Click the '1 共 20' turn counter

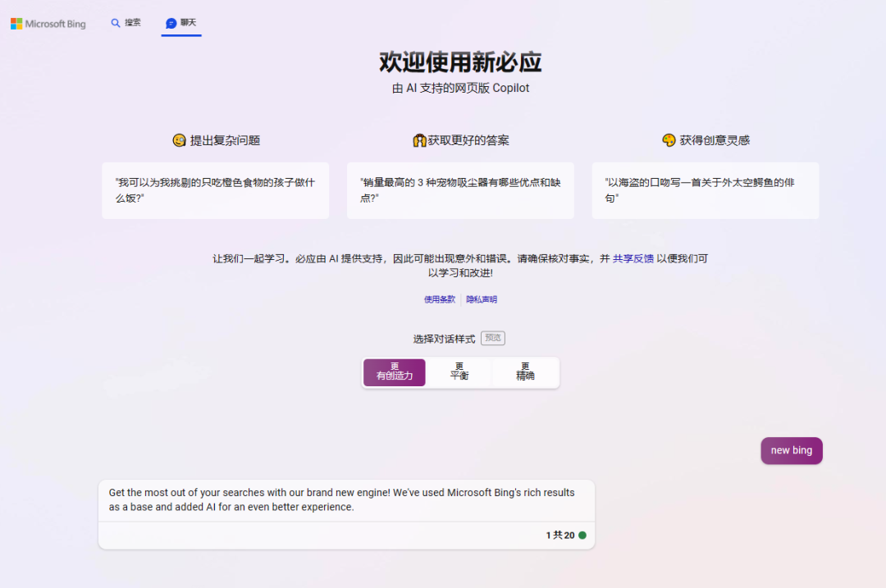pos(560,535)
